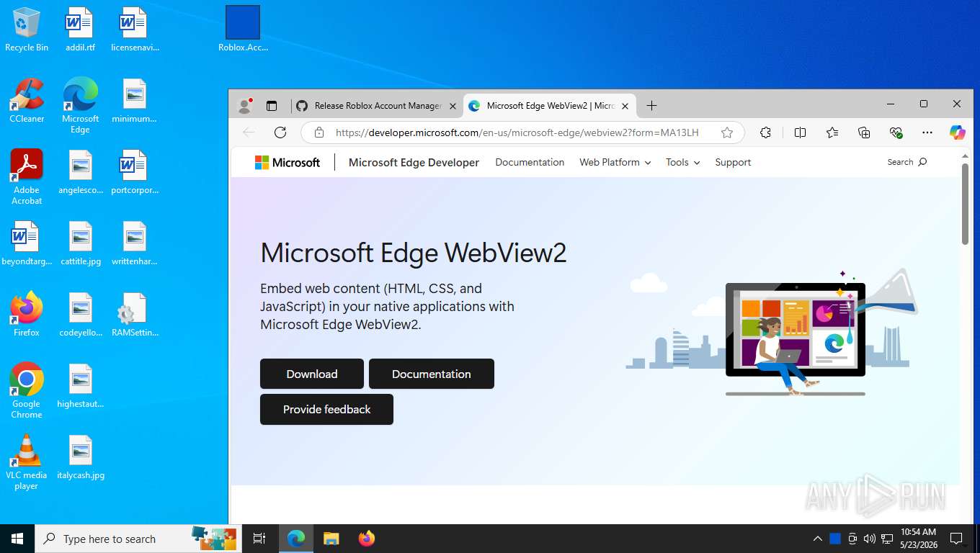Open codeyello image file on desktop

tap(80, 315)
